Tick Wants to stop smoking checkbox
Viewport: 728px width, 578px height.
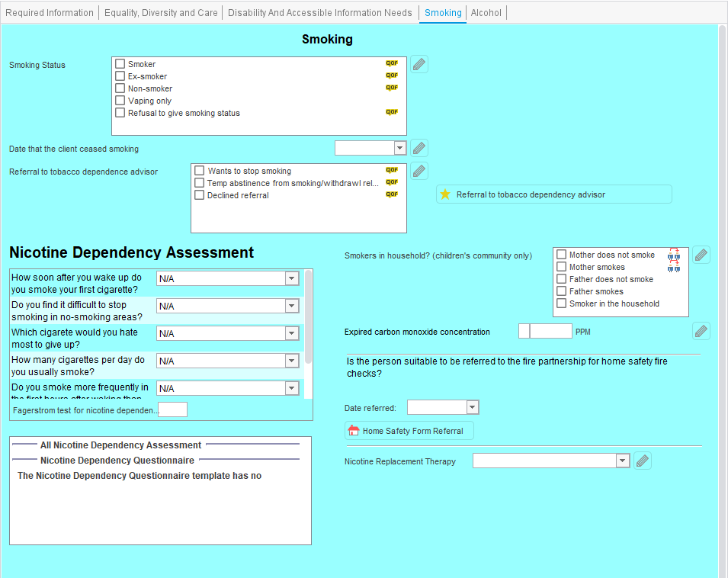(199, 170)
